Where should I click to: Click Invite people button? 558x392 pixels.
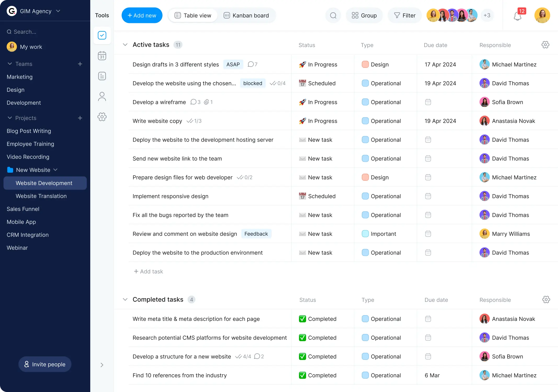45,364
